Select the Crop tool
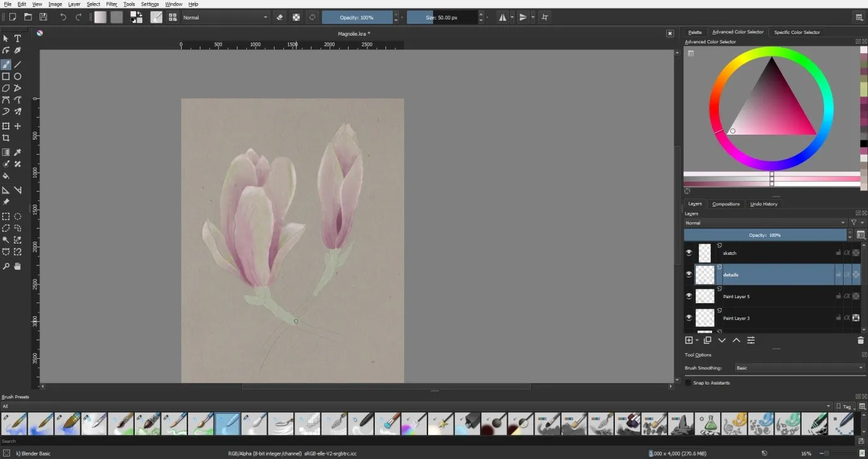The width and height of the screenshot is (868, 459). pos(6,138)
